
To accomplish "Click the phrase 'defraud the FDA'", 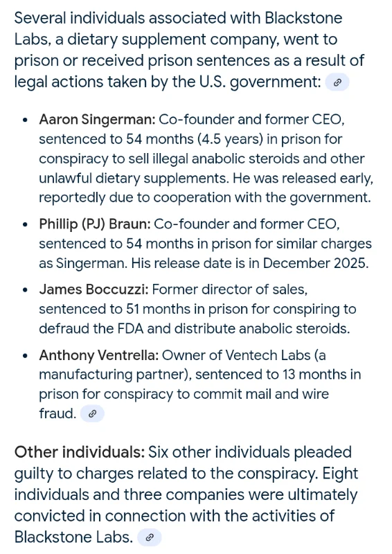I will click(91, 328).
